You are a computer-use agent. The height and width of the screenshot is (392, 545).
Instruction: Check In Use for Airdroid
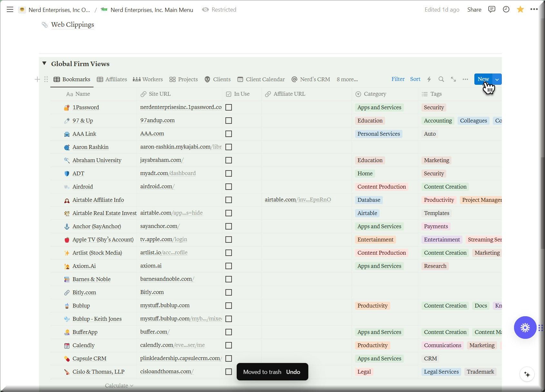pyautogui.click(x=229, y=187)
